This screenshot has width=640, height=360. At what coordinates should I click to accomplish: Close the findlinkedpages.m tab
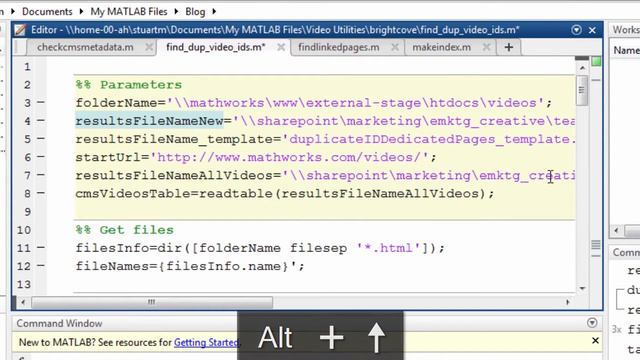[x=395, y=47]
